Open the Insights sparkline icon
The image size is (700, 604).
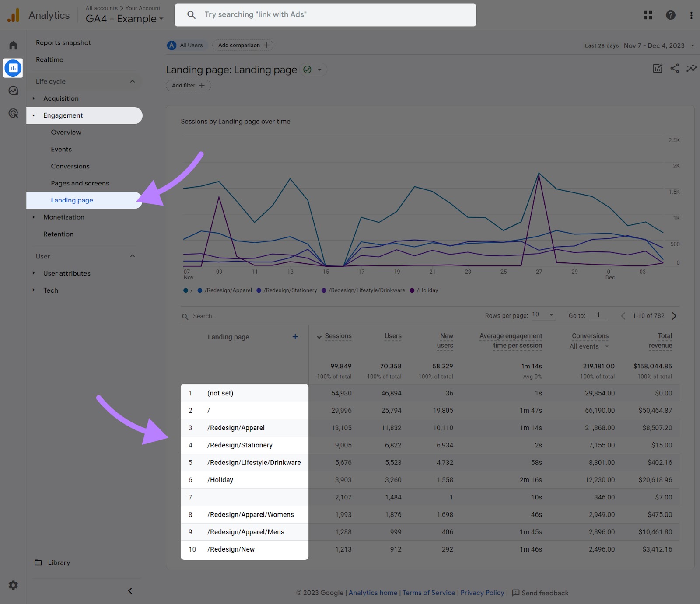point(691,68)
